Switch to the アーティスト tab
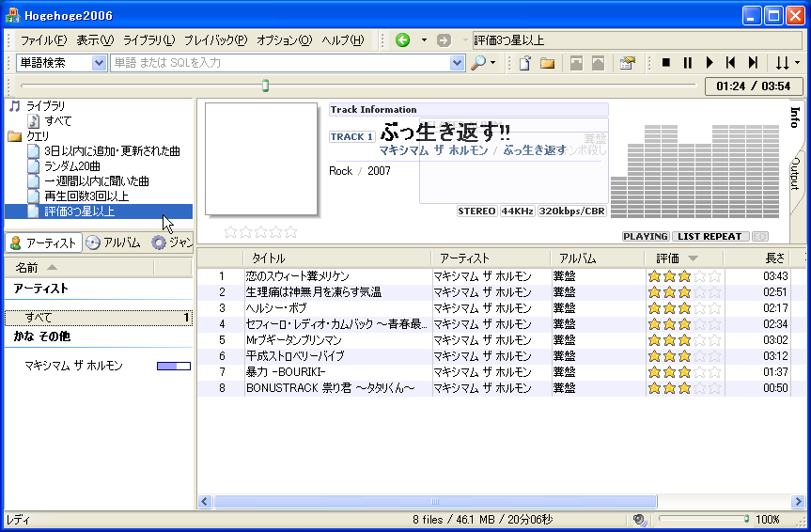This screenshot has height=532, width=811. 43,243
